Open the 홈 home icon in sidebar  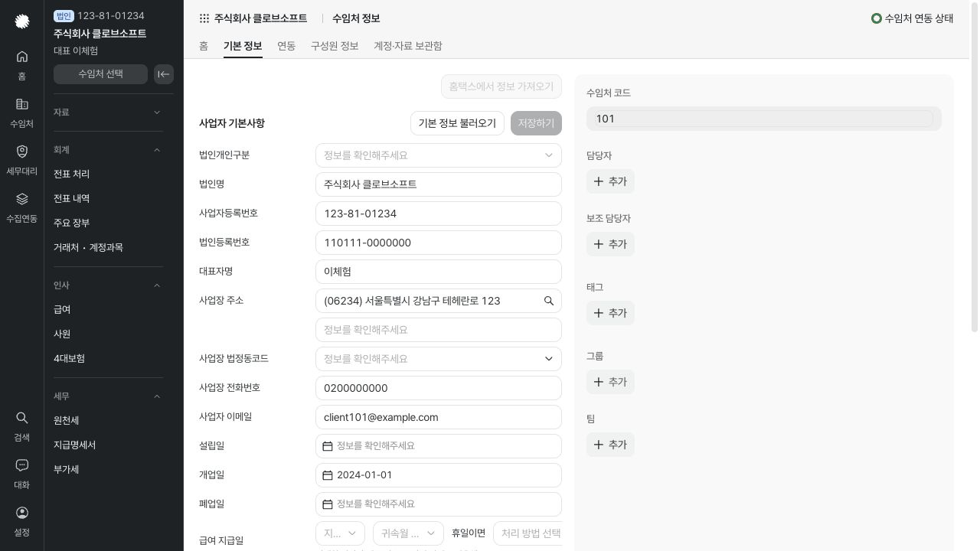[21, 65]
